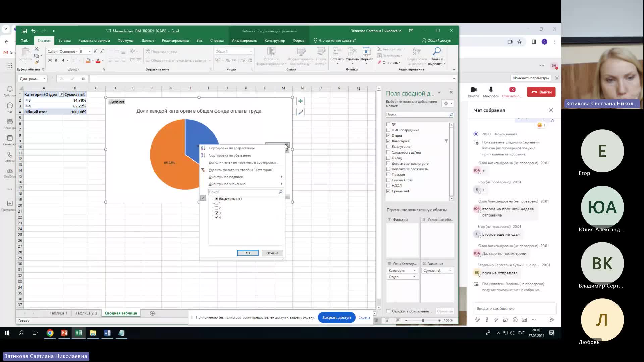Click the send message arrow icon

[x=552, y=320]
